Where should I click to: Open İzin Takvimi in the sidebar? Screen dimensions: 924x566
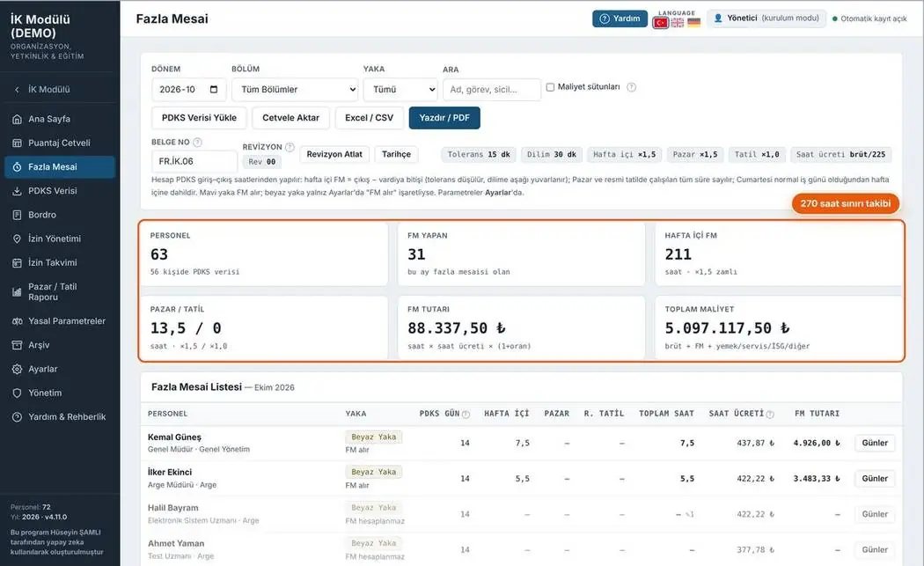(x=60, y=263)
